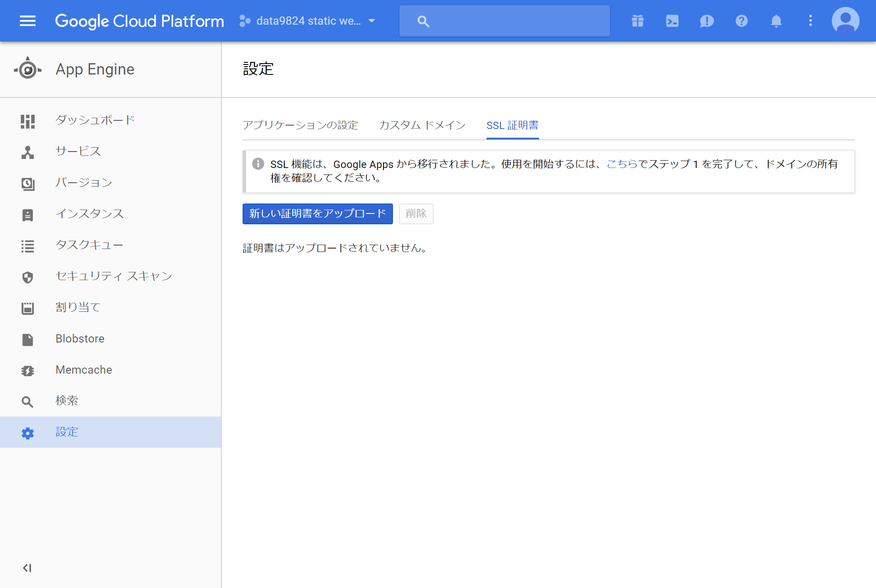Open the feedback exclamation icon
The width and height of the screenshot is (876, 588).
coord(707,21)
